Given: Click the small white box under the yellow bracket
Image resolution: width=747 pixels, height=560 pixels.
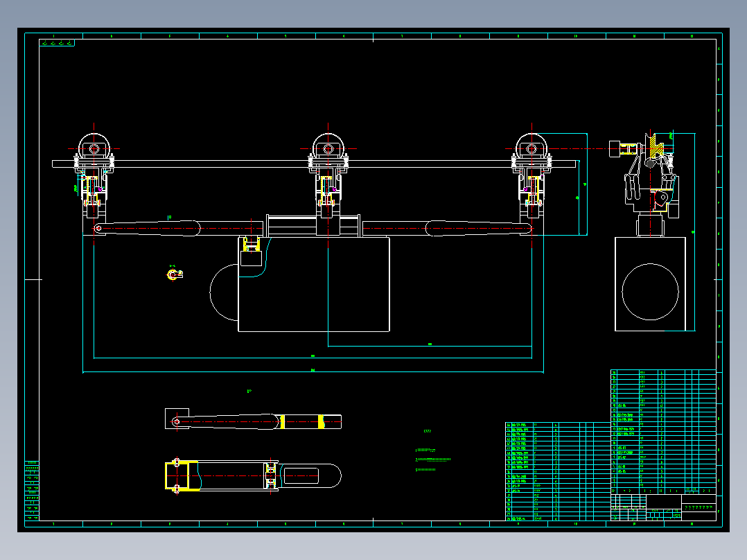Looking at the screenshot, I should [251, 259].
